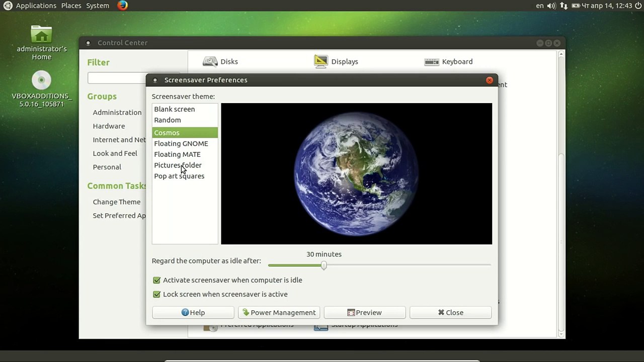Open Disks in Control Center
The height and width of the screenshot is (362, 644).
(220, 61)
